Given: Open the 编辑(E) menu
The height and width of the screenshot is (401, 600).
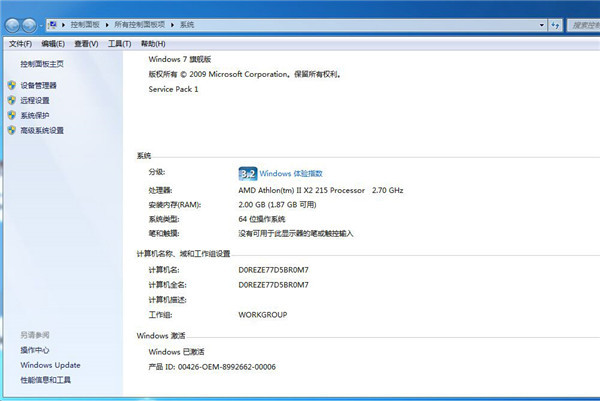Looking at the screenshot, I should (53, 44).
